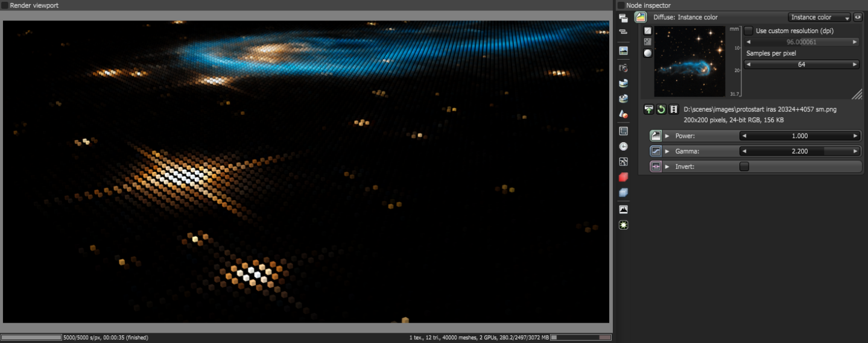868x343 pixels.
Task: Toggle the Node inspector panel checkbox
Action: pos(621,5)
